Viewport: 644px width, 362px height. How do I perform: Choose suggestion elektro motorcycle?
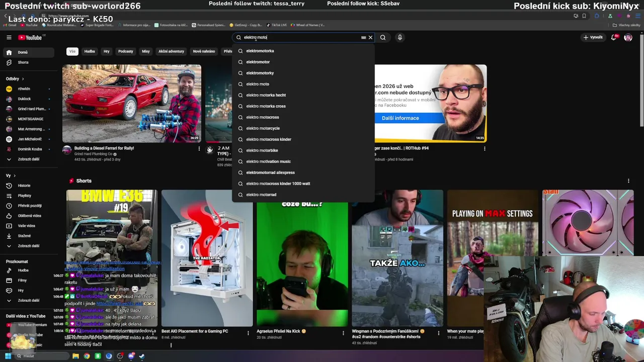tap(303, 128)
